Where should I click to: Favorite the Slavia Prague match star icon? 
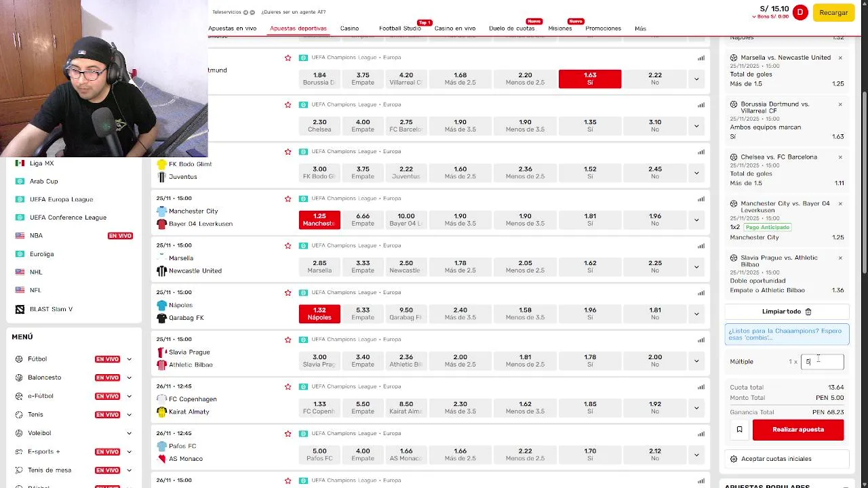coord(288,340)
